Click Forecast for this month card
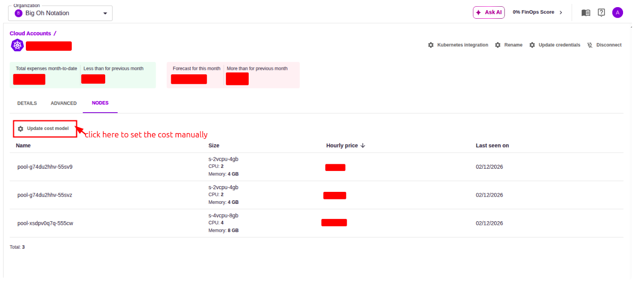 pos(196,75)
